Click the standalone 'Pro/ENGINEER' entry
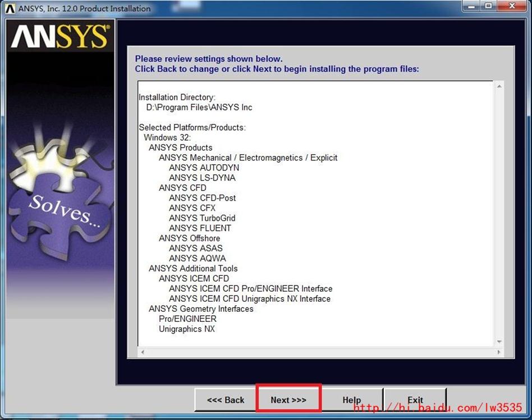Screen dimensions: 532x420 point(187,319)
